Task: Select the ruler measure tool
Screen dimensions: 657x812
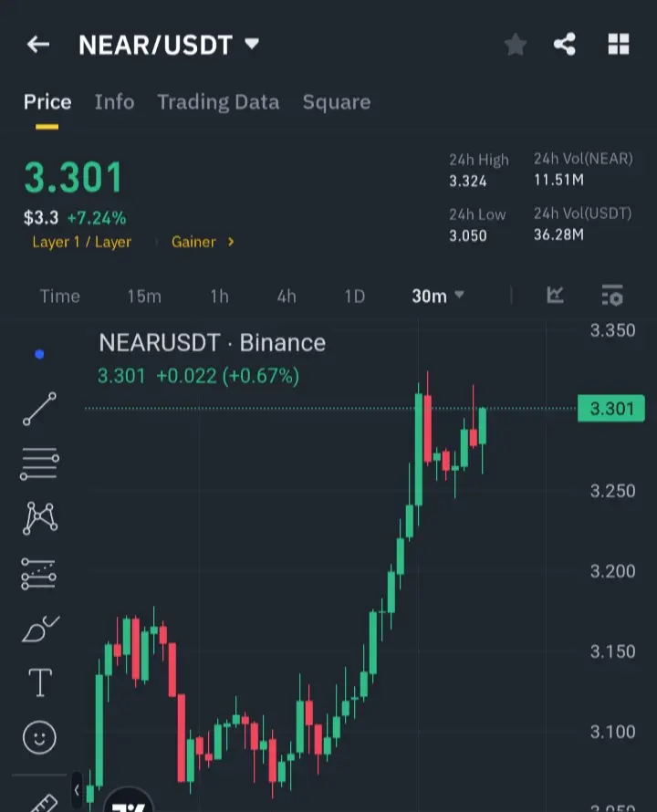Action: (44, 803)
